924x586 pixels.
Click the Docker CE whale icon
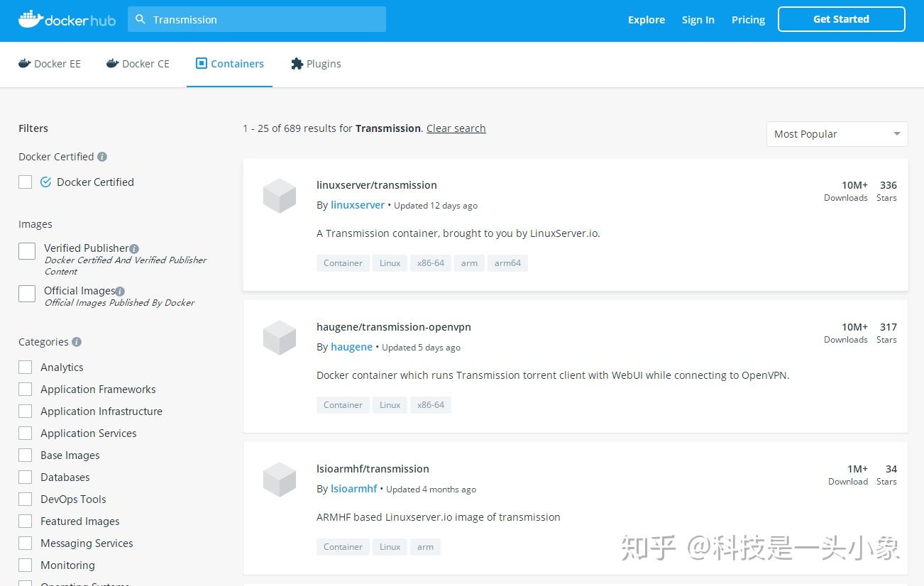point(112,63)
